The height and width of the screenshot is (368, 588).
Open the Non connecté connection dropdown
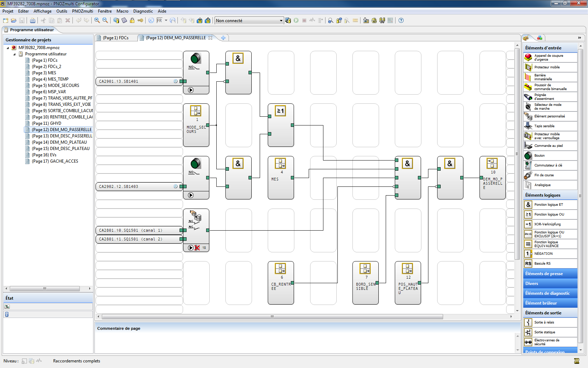pyautogui.click(x=281, y=21)
